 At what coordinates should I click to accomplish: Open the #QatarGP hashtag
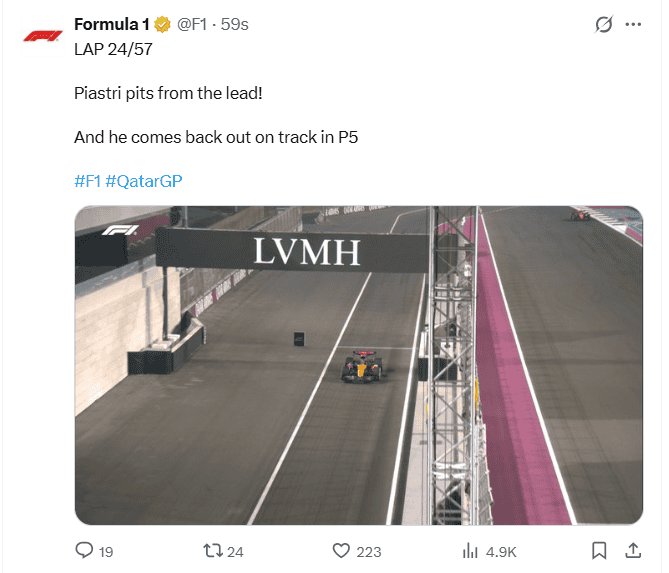tap(144, 181)
